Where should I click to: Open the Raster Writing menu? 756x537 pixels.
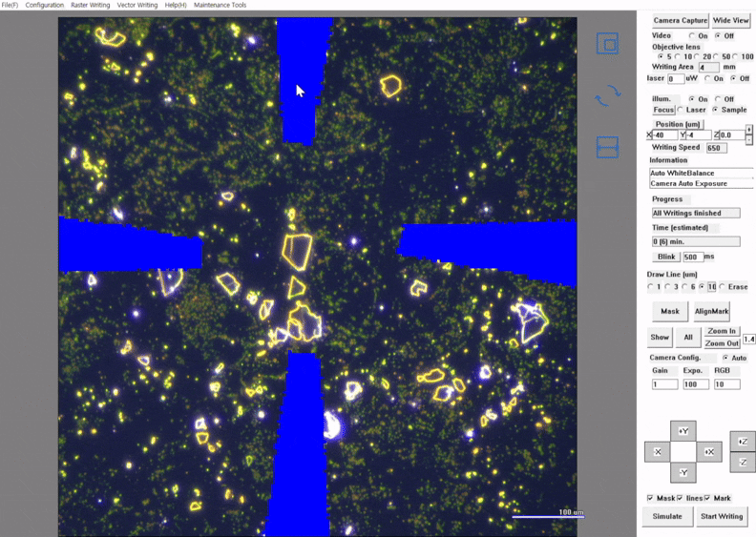[x=90, y=5]
